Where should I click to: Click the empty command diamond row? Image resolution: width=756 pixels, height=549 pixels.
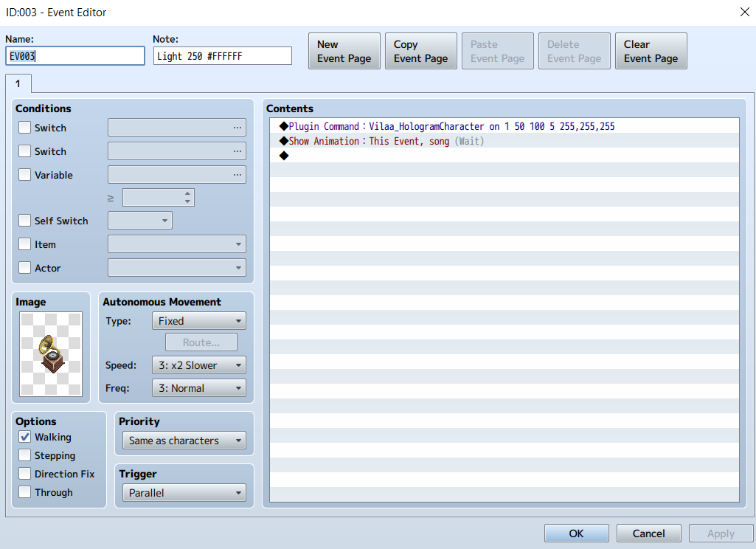(504, 156)
